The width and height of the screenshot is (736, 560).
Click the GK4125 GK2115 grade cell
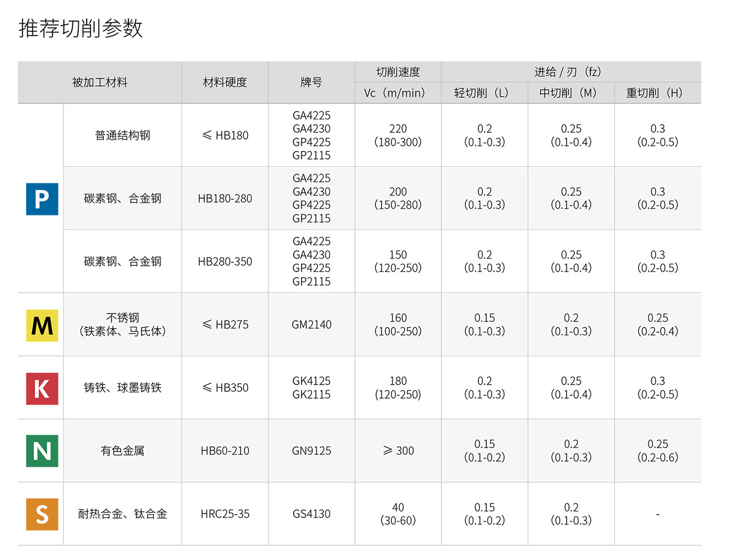coord(311,387)
